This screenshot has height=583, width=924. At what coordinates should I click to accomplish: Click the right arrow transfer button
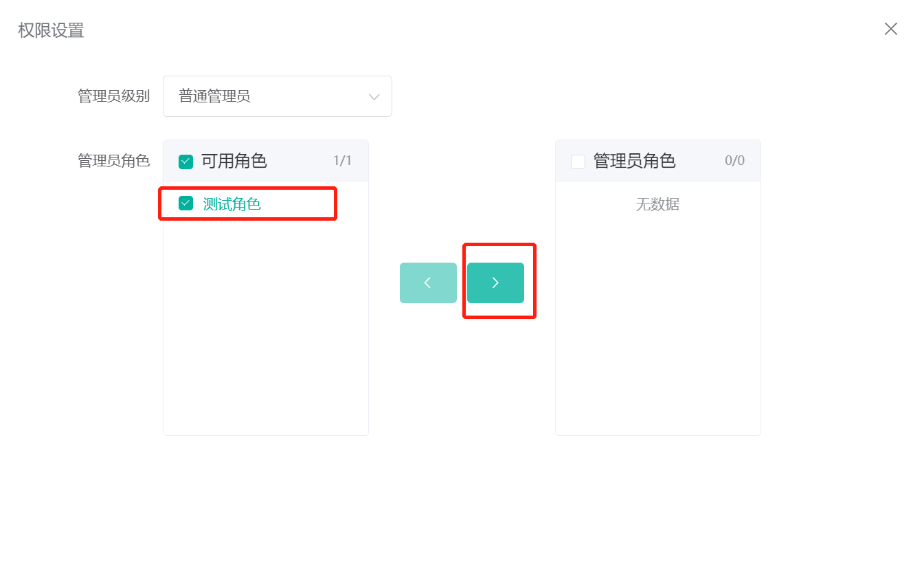pyautogui.click(x=495, y=283)
